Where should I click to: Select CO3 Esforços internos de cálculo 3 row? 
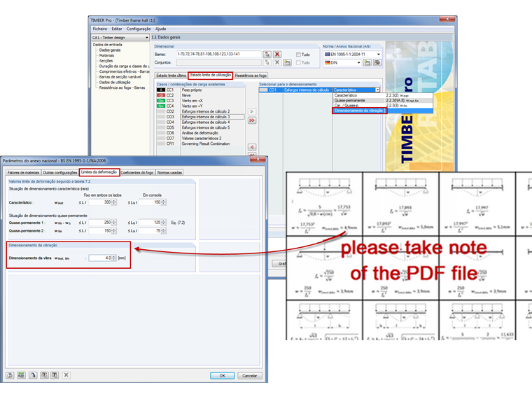200,117
